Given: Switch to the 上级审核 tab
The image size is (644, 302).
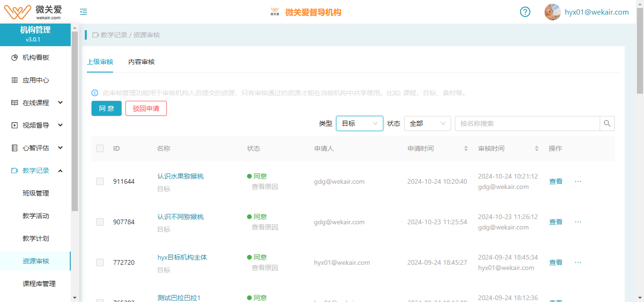Looking at the screenshot, I should (100, 62).
